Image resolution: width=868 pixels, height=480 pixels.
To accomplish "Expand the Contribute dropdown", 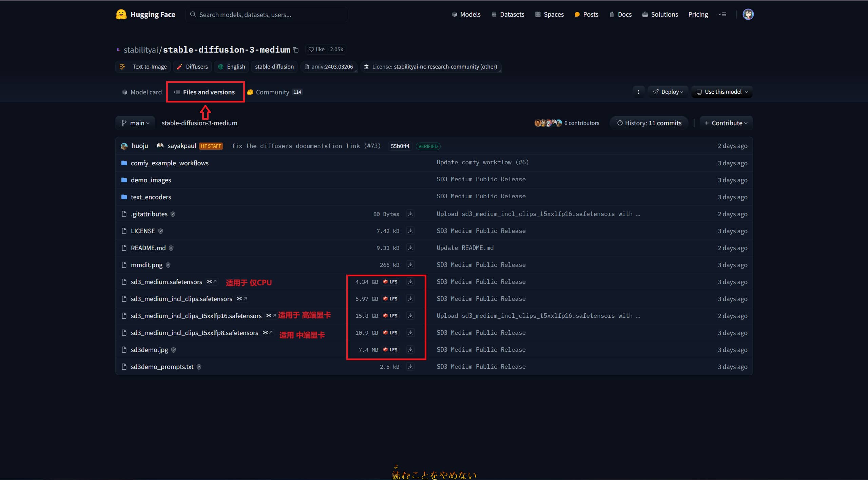I will click(726, 123).
